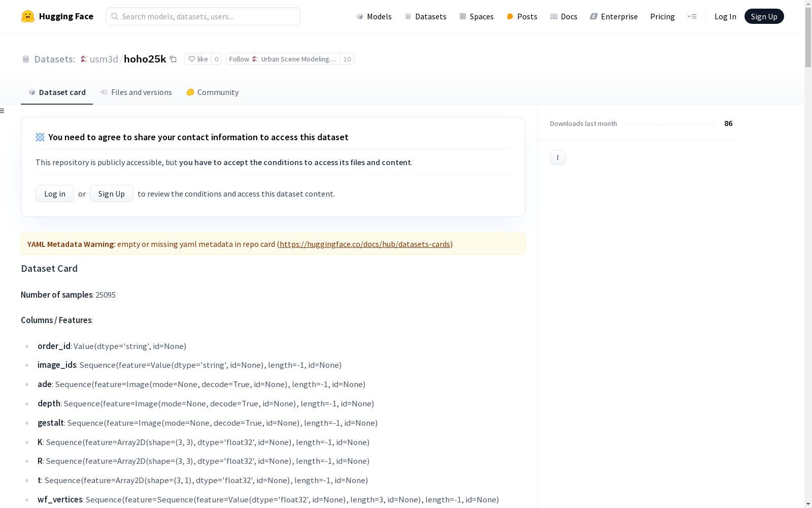Open the usm3d organization page
Viewport: 812px width, 508px height.
tap(104, 59)
